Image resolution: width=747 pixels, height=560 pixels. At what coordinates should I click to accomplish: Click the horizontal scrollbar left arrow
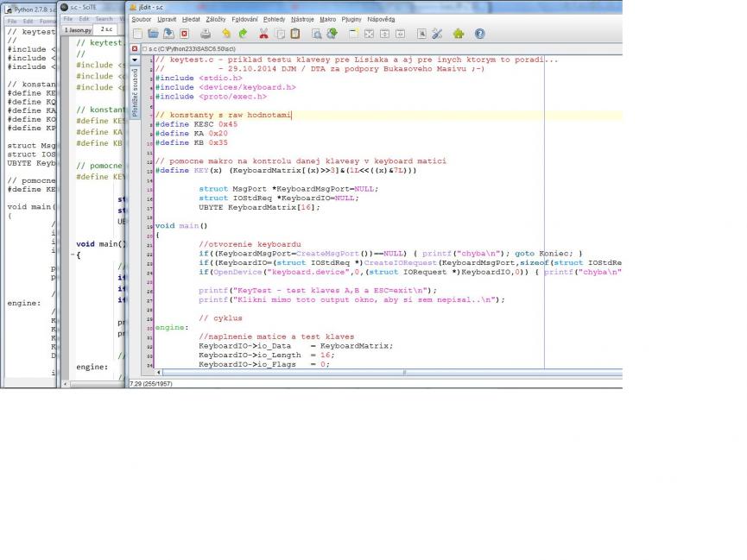point(160,373)
